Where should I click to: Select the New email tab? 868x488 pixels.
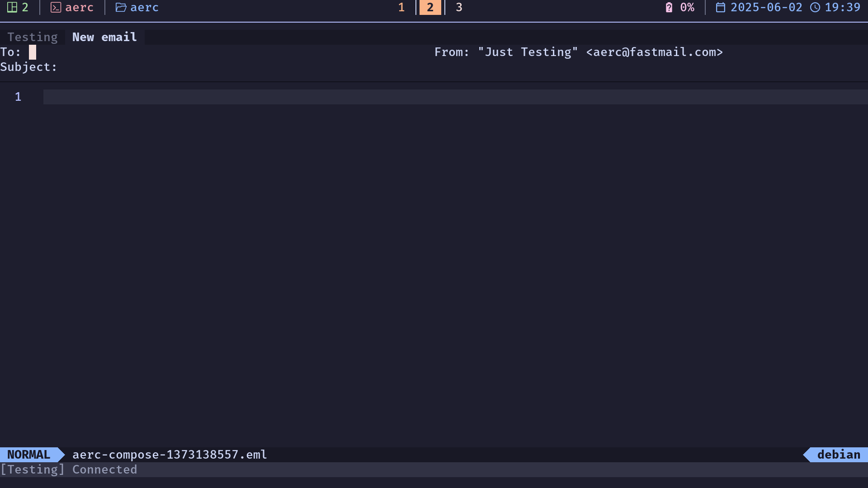coord(104,37)
